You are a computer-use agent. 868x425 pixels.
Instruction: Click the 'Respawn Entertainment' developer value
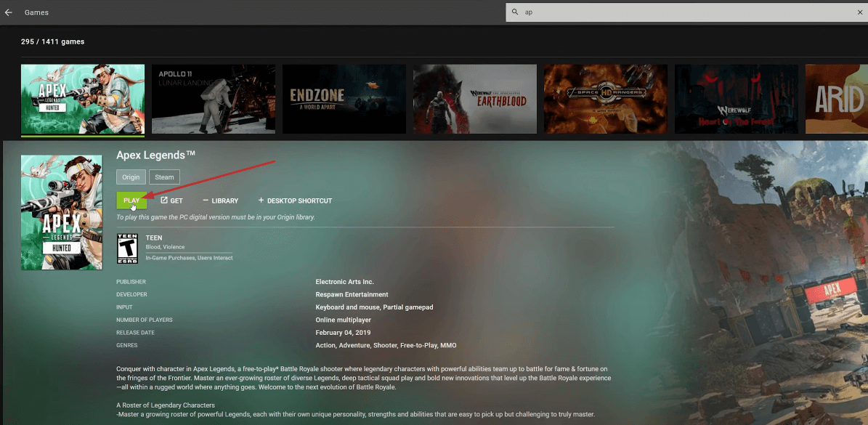(x=352, y=294)
